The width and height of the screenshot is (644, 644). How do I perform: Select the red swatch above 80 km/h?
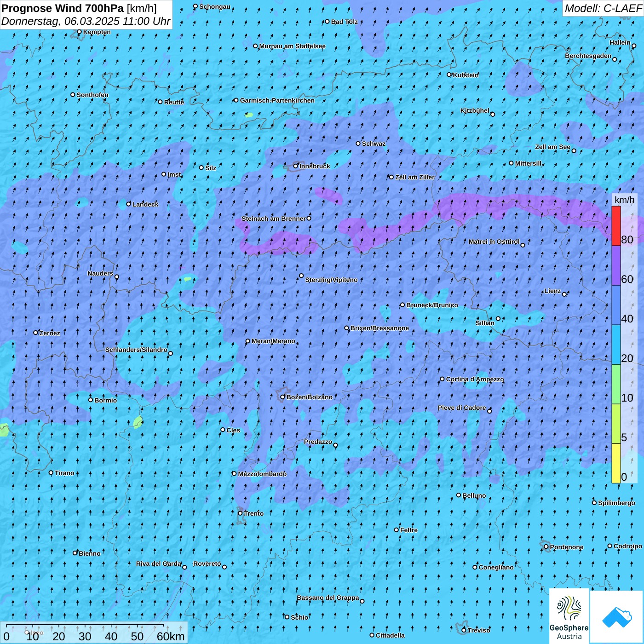click(616, 226)
